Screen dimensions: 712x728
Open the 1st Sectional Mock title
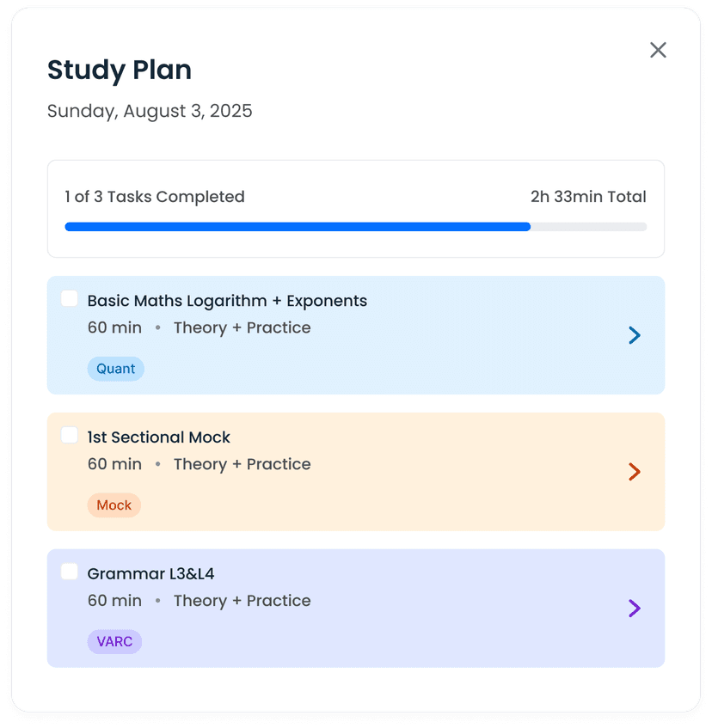159,437
